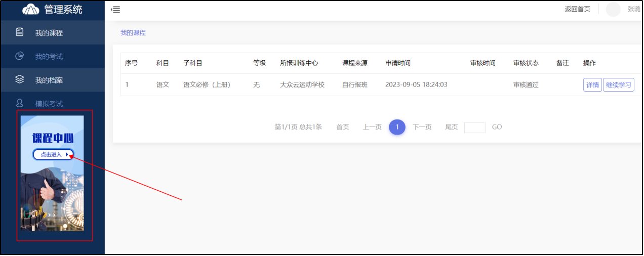Screen dimensions: 644x256
Task: Click the cloud logo beside 管理系统
Action: pyautogui.click(x=31, y=9)
